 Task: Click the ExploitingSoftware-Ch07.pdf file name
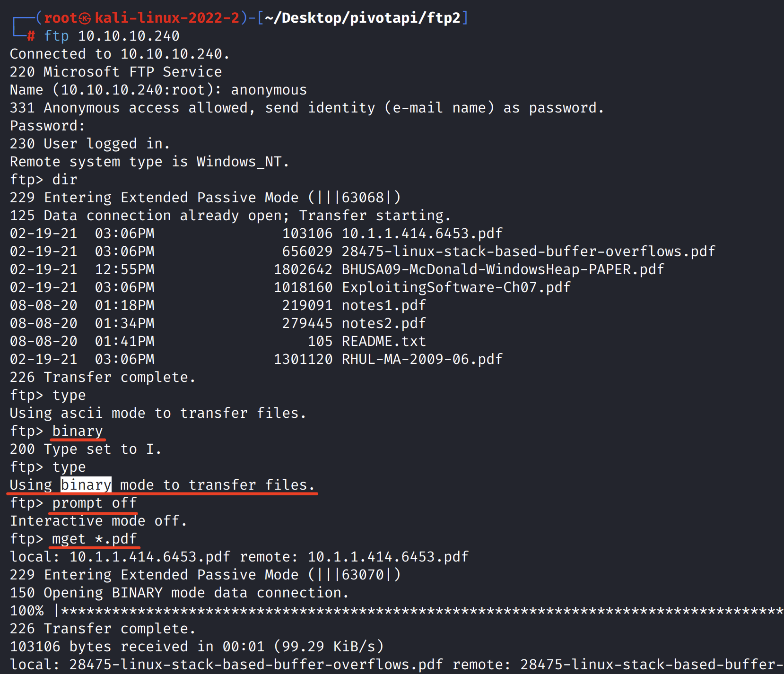click(x=456, y=287)
